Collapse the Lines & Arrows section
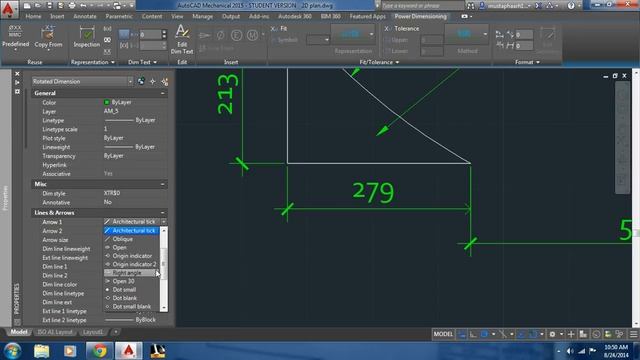The height and width of the screenshot is (360, 640). (163, 213)
